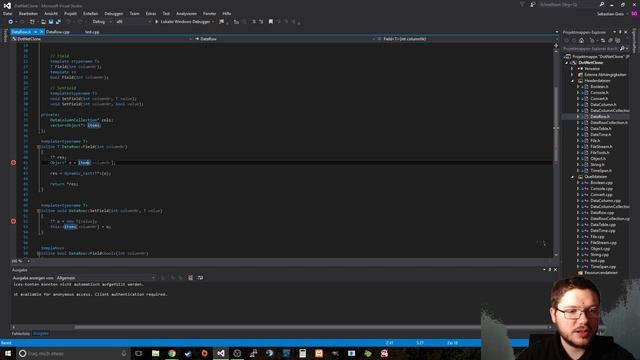This screenshot has width=640, height=360.
Task: Select Console.h in Solution Explorer
Action: click(599, 93)
